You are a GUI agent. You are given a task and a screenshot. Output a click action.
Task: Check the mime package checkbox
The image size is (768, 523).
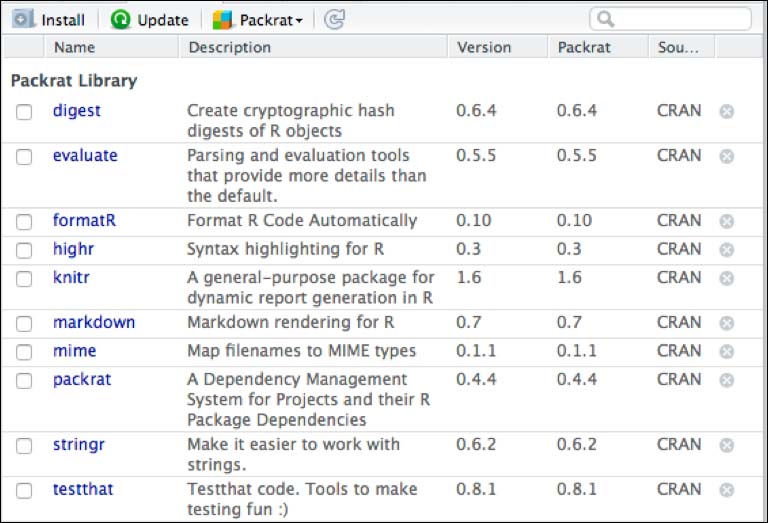(x=24, y=352)
